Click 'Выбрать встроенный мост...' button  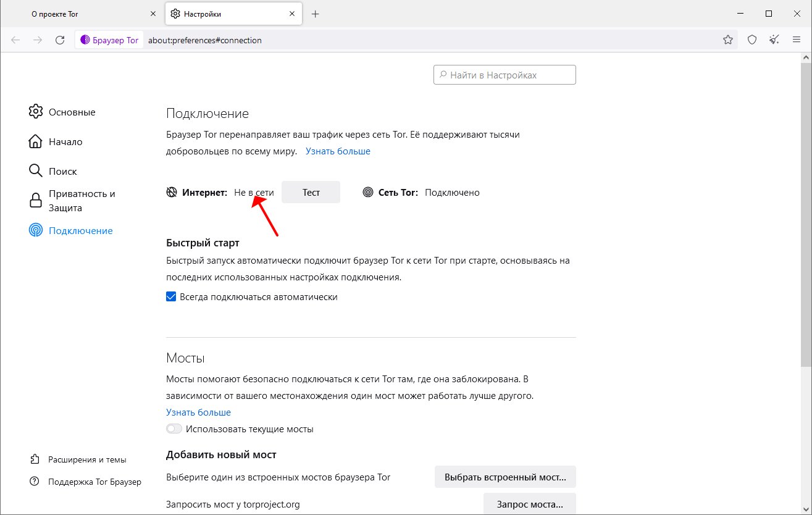tap(505, 477)
